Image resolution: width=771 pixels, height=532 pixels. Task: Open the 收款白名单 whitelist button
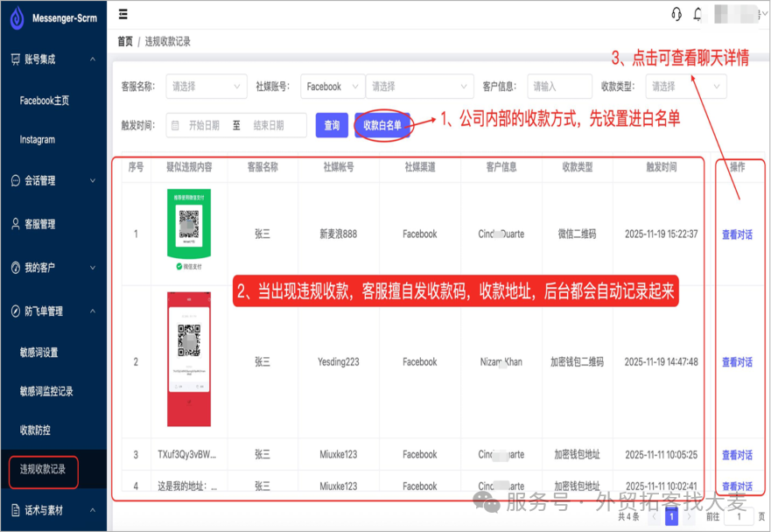coord(382,125)
